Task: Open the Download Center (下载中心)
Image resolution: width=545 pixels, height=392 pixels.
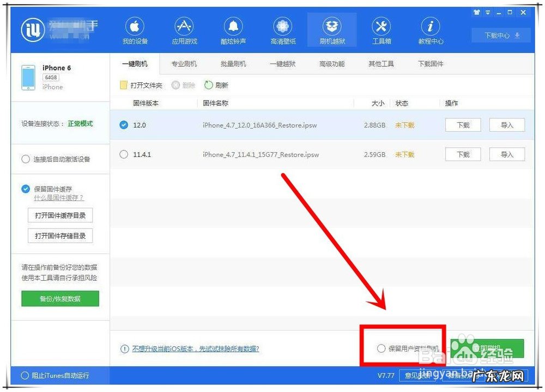Action: pos(500,35)
